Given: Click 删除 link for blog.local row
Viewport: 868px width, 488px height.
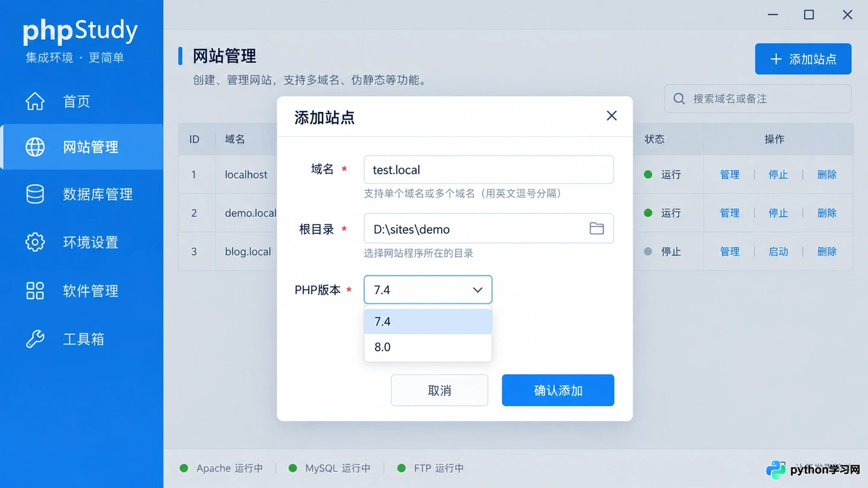Looking at the screenshot, I should [827, 252].
